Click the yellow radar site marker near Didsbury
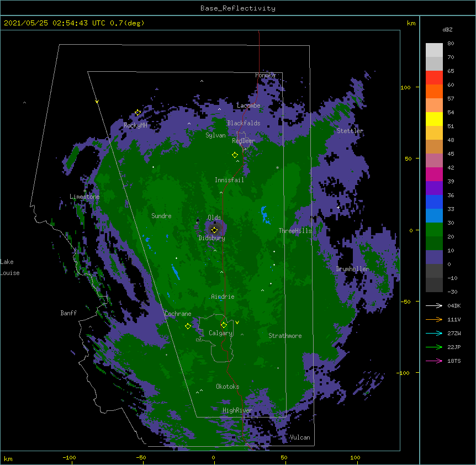This screenshot has height=465, width=476. [214, 230]
